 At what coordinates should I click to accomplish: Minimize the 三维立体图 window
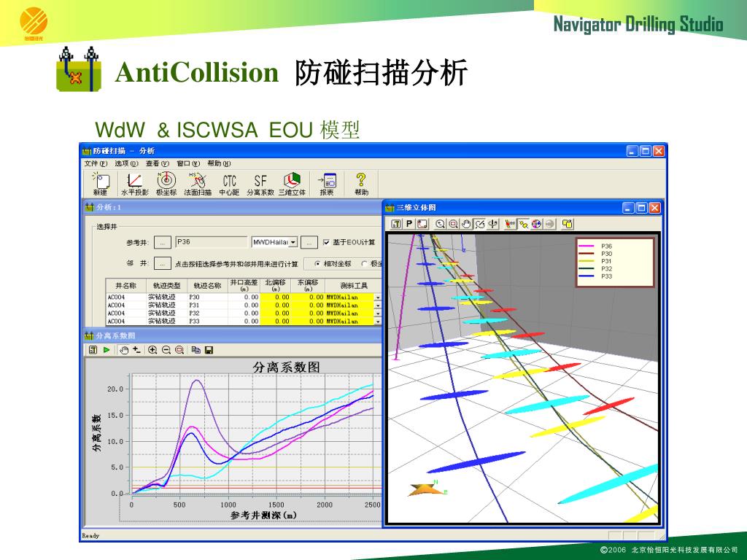(628, 208)
